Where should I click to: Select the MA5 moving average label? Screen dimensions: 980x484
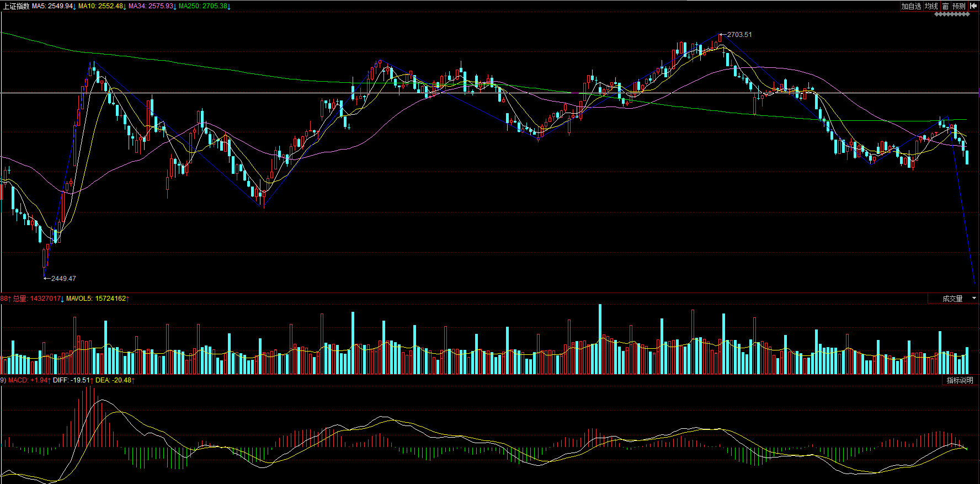pyautogui.click(x=53, y=6)
